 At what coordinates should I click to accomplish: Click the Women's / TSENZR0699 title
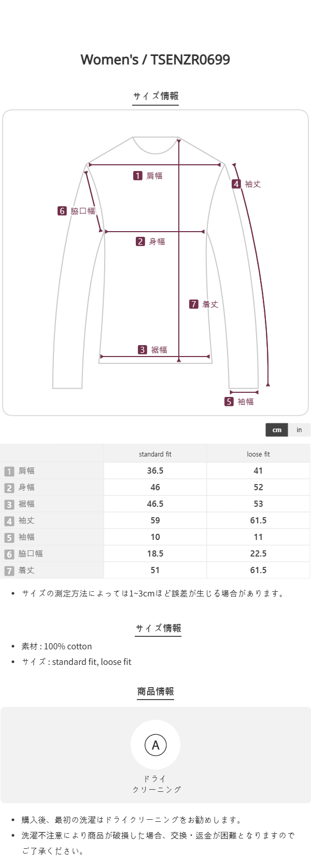pyautogui.click(x=155, y=60)
